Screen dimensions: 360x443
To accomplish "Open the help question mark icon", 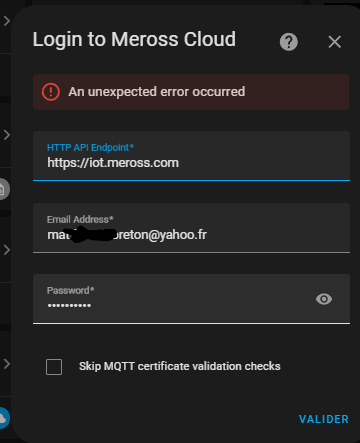I will tap(289, 42).
